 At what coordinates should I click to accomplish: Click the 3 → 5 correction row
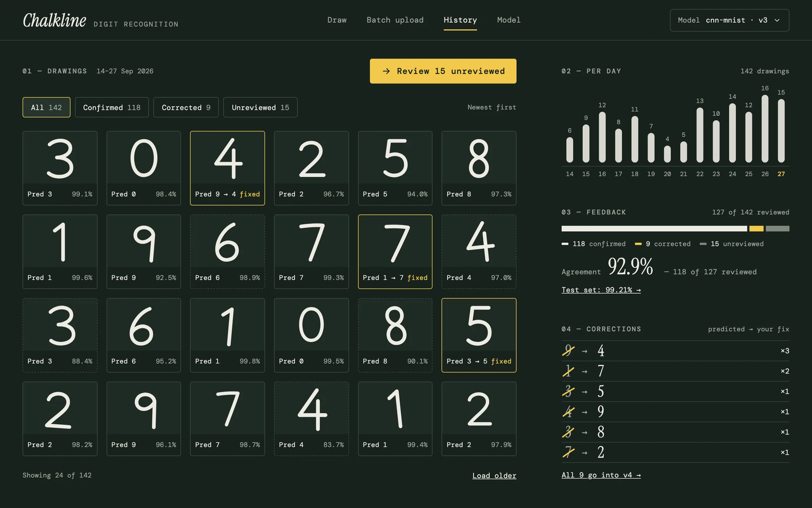click(675, 391)
